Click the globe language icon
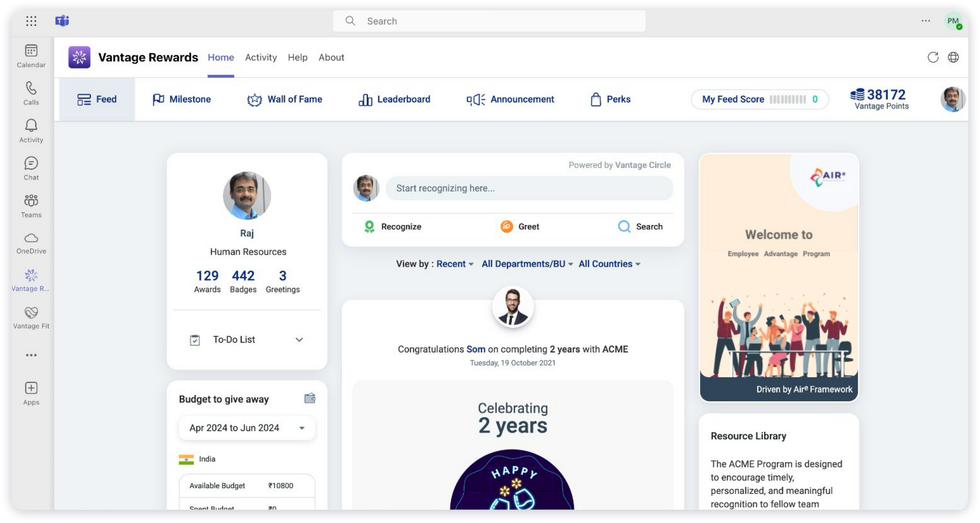Viewport: 980px width, 523px height. (953, 57)
